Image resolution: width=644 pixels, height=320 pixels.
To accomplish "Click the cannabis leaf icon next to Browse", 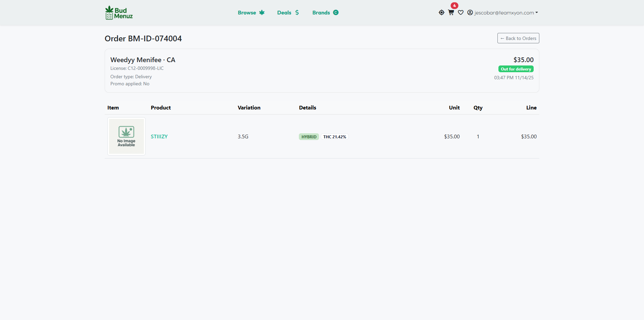I will [262, 12].
